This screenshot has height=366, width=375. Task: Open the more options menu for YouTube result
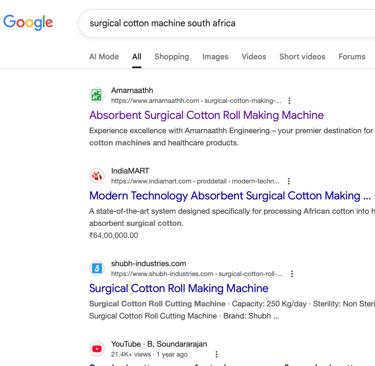(216, 354)
